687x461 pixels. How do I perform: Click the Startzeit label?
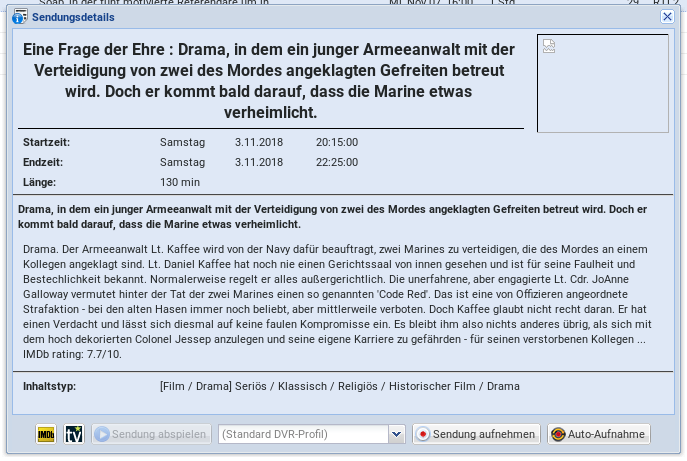46,142
